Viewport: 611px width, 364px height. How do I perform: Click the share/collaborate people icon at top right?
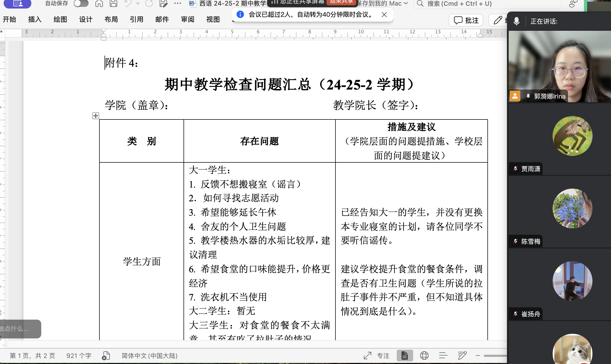tap(573, 3)
